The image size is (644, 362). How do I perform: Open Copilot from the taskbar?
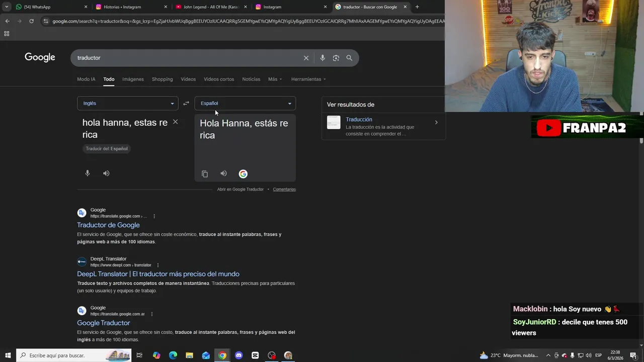click(156, 355)
